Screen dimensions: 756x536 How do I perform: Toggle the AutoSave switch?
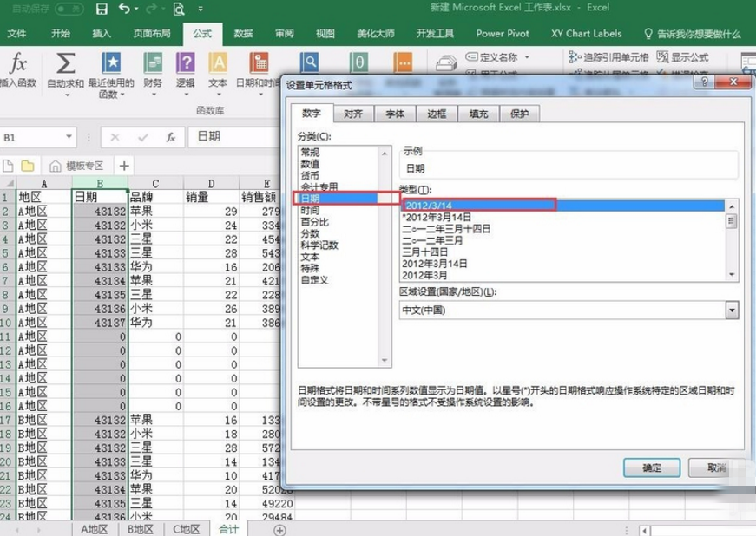point(69,10)
